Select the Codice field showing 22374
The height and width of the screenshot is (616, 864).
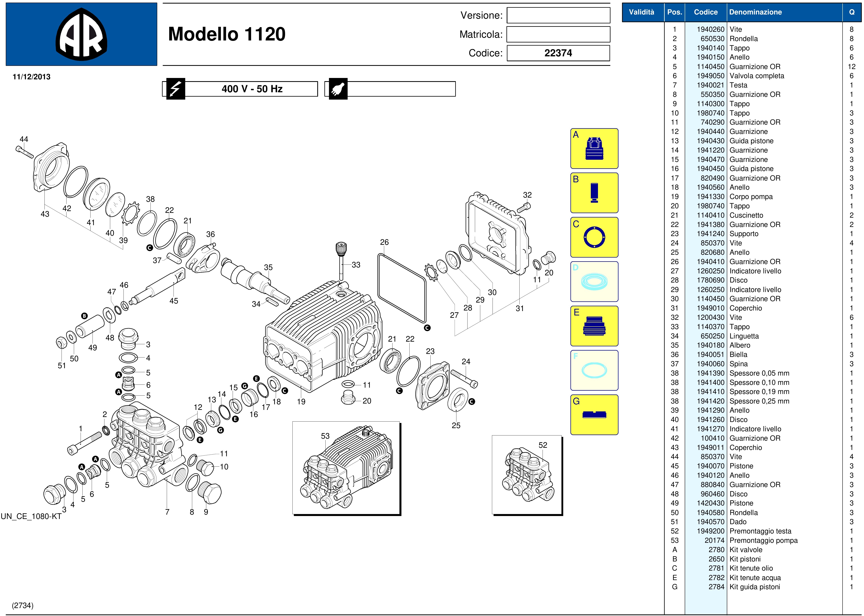(558, 53)
